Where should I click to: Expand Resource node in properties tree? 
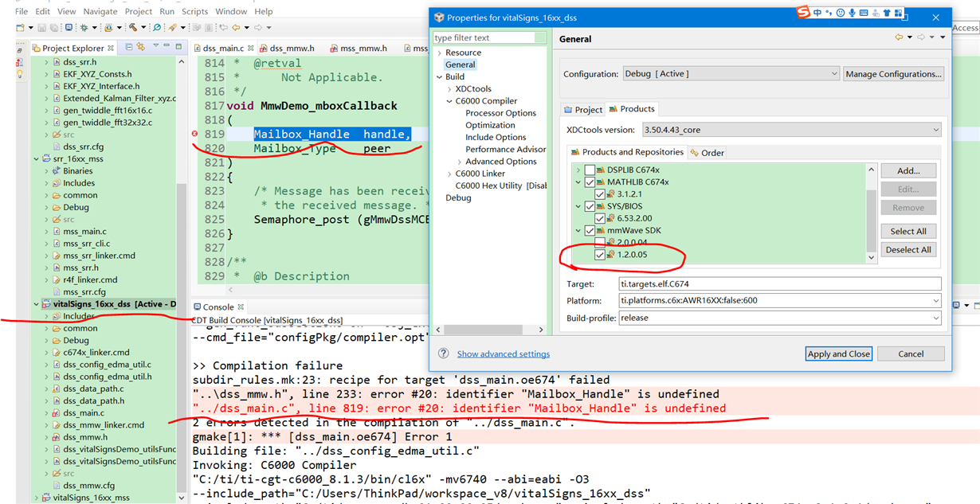(439, 53)
